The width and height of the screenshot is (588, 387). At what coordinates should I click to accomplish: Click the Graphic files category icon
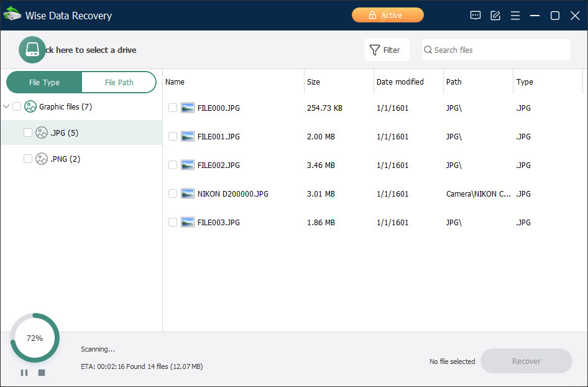30,106
